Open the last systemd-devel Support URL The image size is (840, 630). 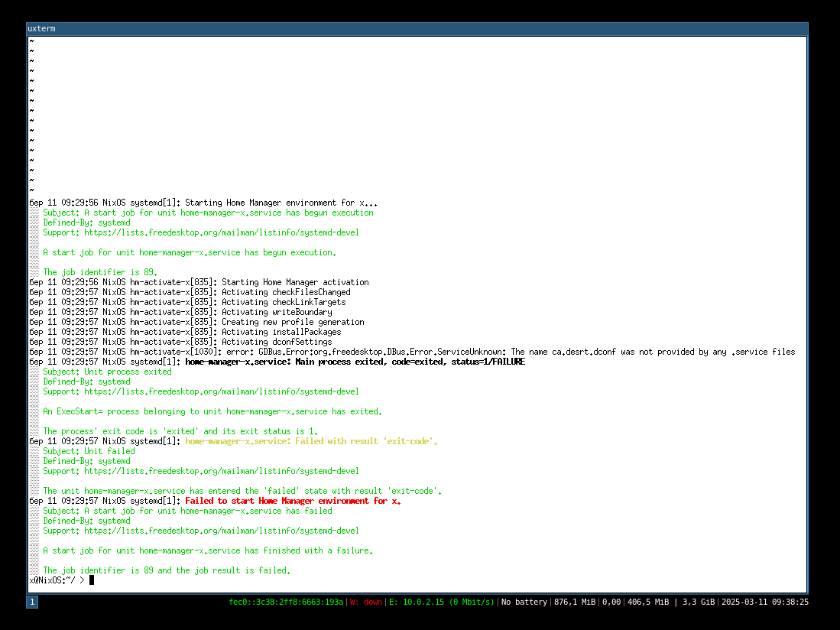[x=221, y=531]
